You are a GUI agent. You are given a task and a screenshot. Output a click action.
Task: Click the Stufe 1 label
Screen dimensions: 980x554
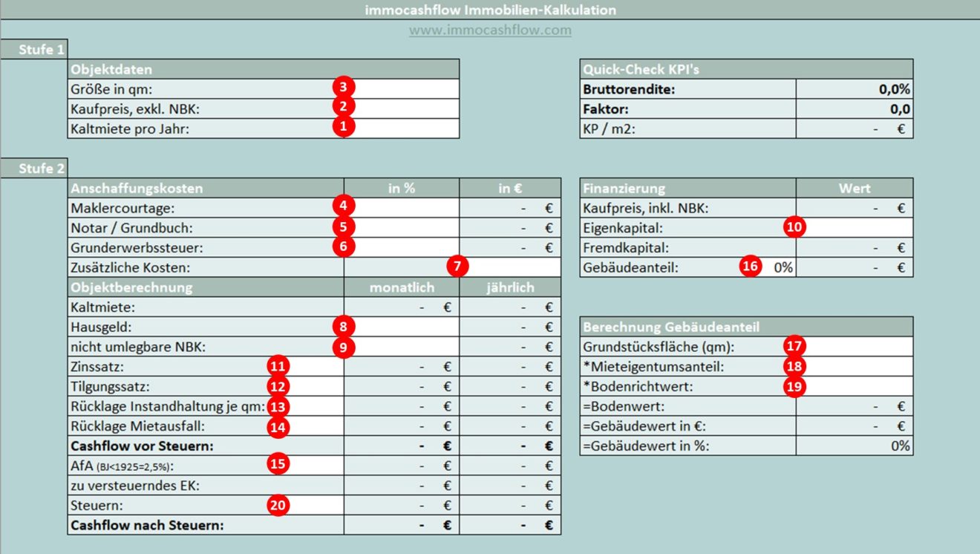[34, 50]
